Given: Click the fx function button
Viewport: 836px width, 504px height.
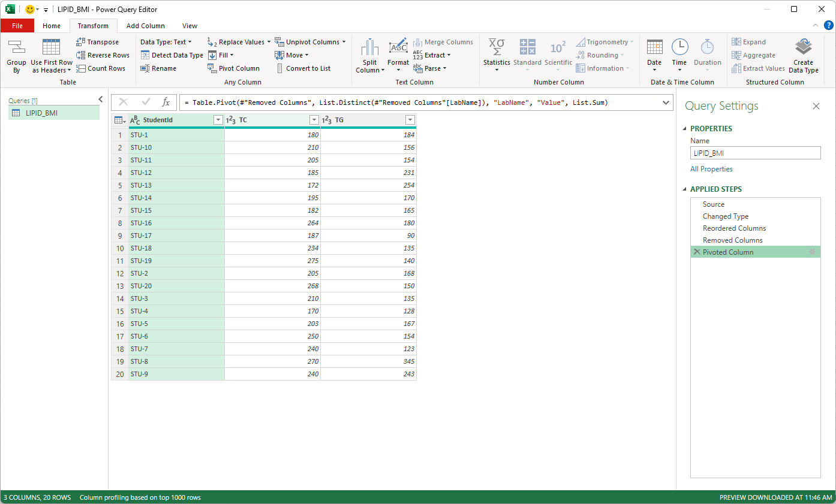Looking at the screenshot, I should (x=166, y=102).
